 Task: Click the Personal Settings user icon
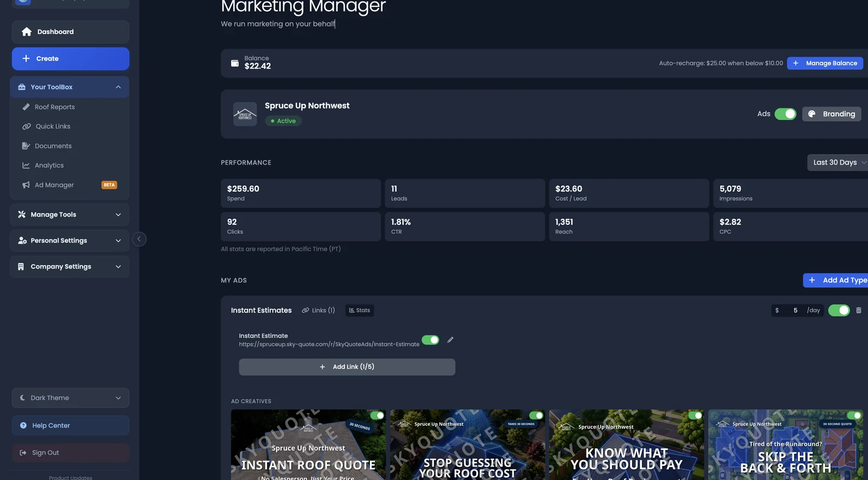coord(22,241)
